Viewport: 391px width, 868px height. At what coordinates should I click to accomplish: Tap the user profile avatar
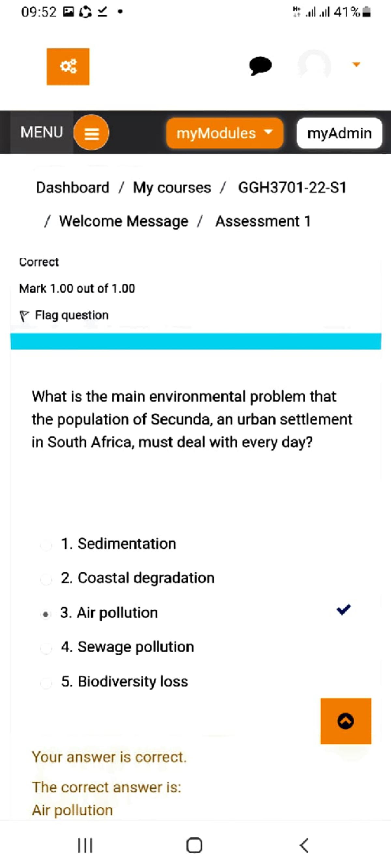314,65
